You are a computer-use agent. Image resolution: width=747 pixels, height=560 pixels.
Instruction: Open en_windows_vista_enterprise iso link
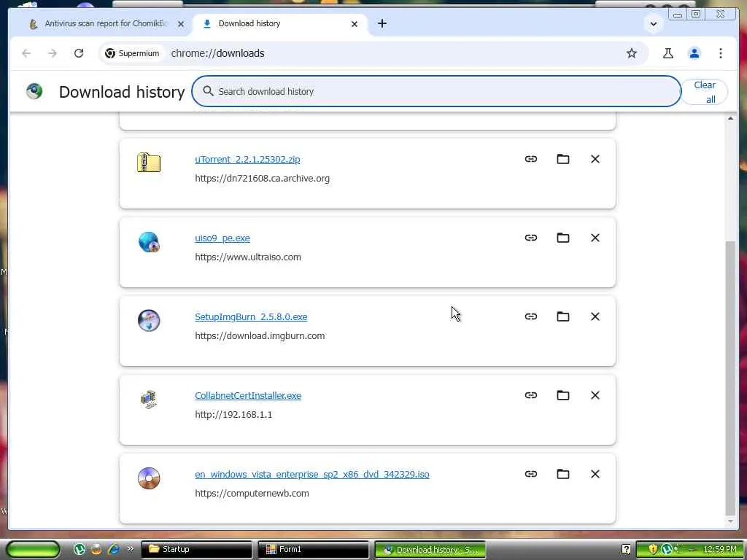(x=312, y=474)
